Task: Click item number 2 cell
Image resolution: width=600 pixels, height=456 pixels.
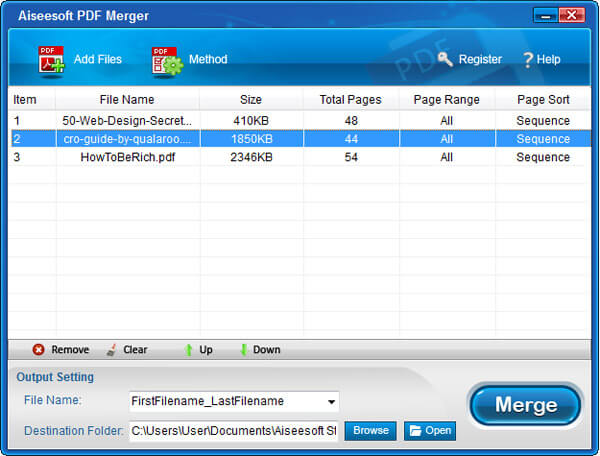Action: 16,139
